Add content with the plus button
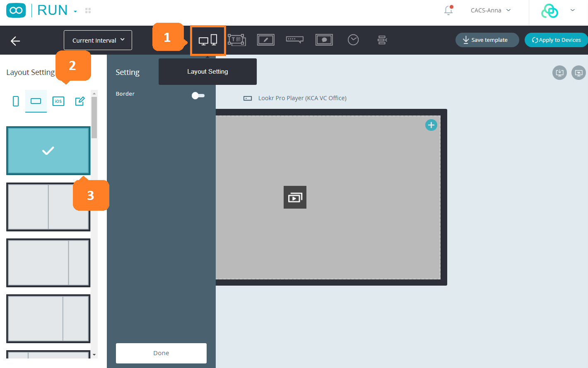 pyautogui.click(x=431, y=125)
